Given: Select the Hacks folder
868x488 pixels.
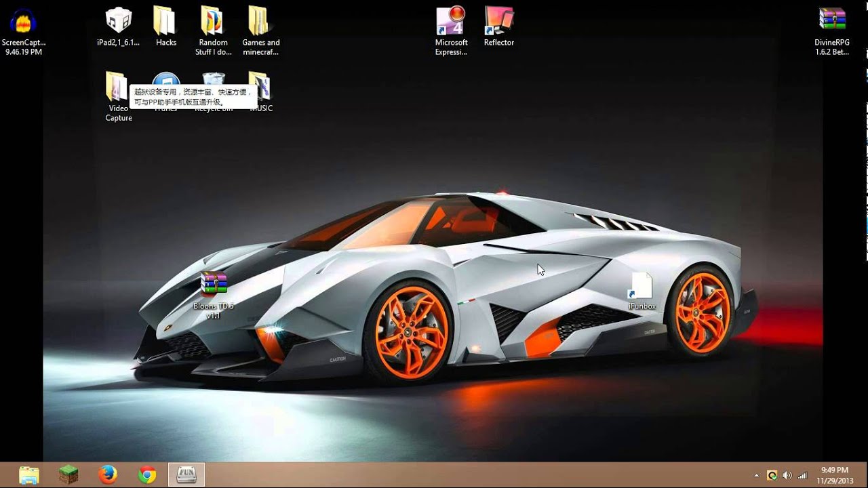Looking at the screenshot, I should (165, 22).
